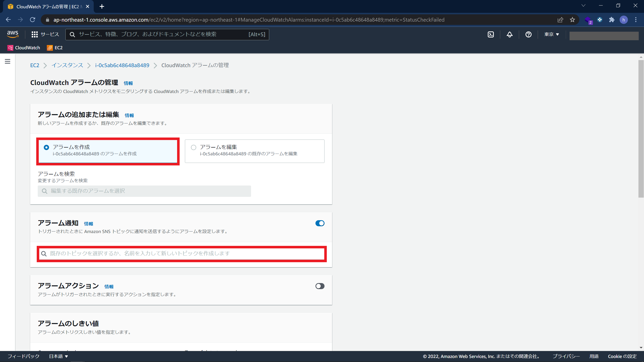
Task: Click the フィードバック footer link
Action: [23, 356]
